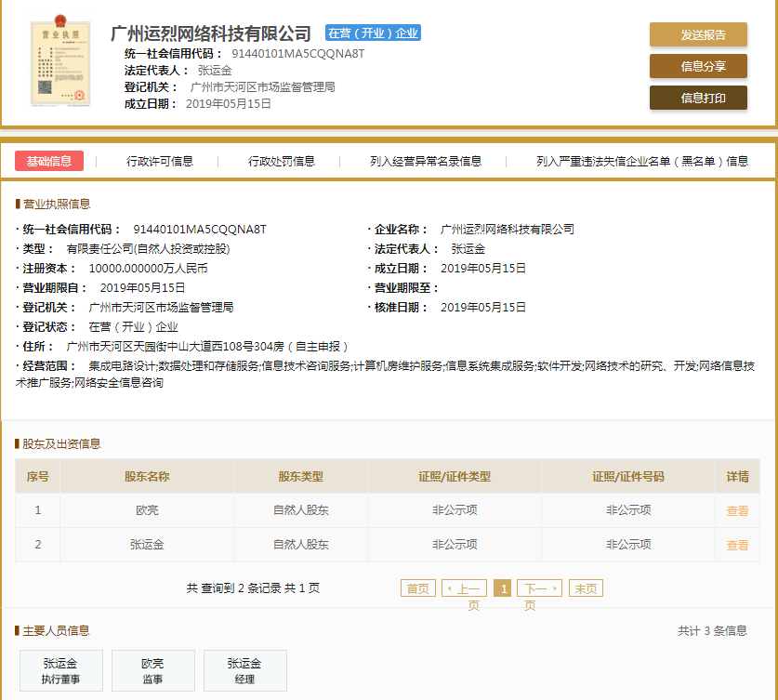Click the 欧亮 监事 personnel card

coord(152,670)
